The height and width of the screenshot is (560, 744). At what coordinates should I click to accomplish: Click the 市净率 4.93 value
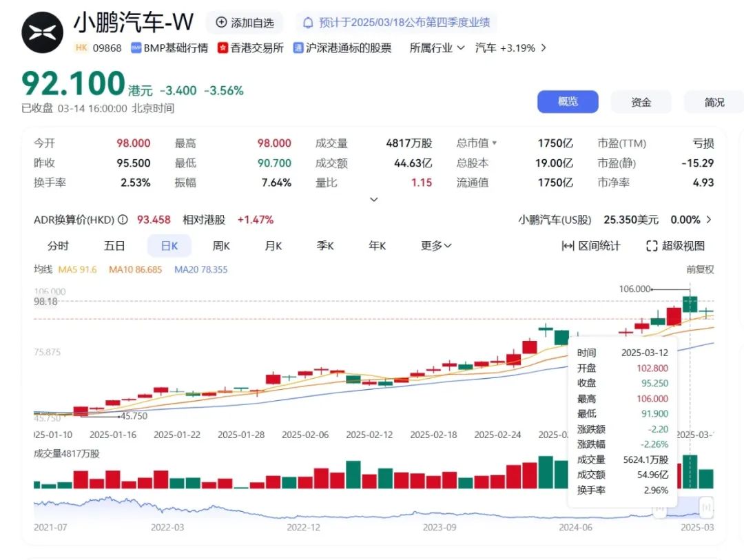click(x=703, y=183)
